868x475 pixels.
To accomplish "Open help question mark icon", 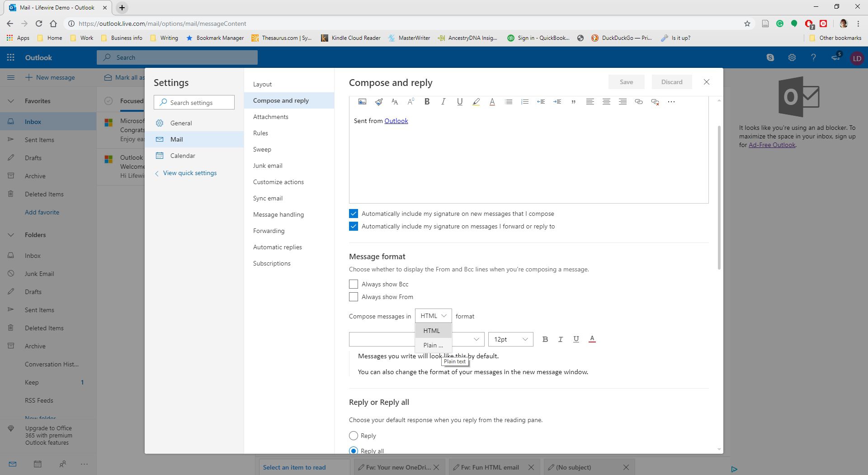I will coord(813,57).
